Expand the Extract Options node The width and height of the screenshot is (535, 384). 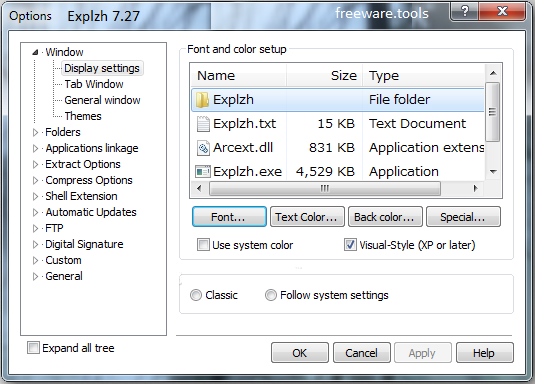click(35, 164)
